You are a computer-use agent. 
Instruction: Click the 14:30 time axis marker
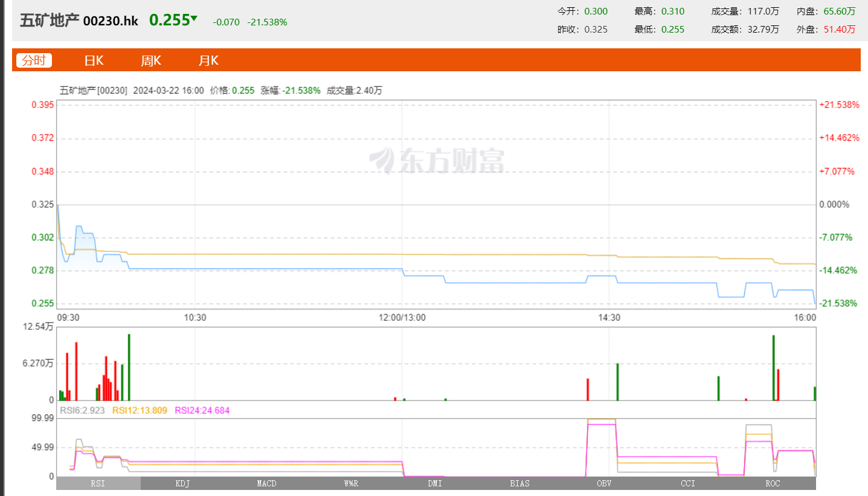(x=609, y=317)
